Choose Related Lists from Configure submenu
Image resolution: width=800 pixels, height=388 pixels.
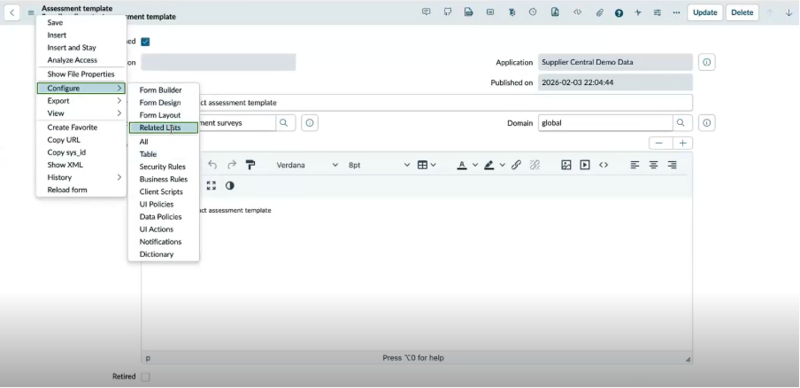click(163, 128)
